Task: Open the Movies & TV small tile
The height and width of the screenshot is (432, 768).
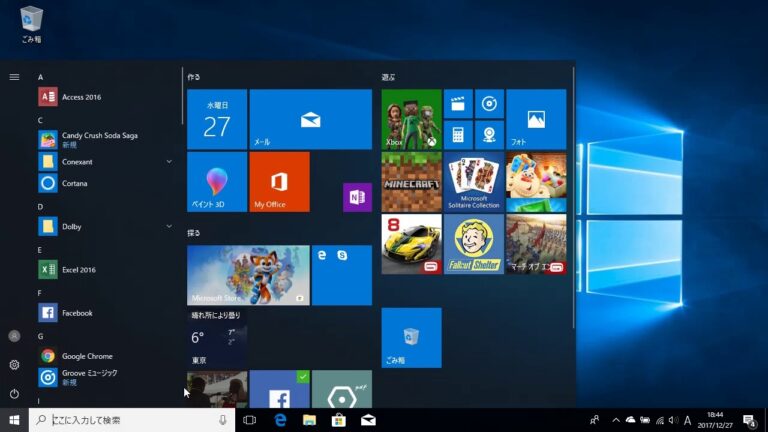Action: (458, 104)
